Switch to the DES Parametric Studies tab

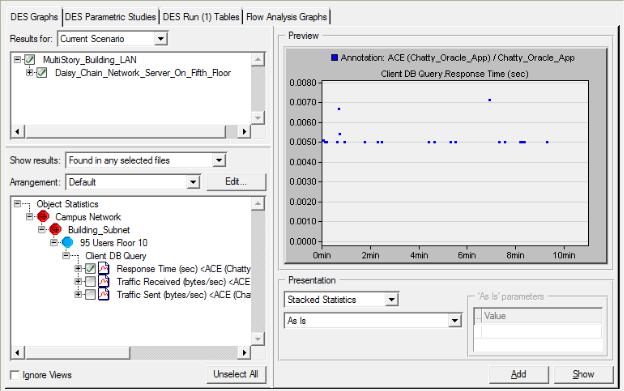click(110, 17)
